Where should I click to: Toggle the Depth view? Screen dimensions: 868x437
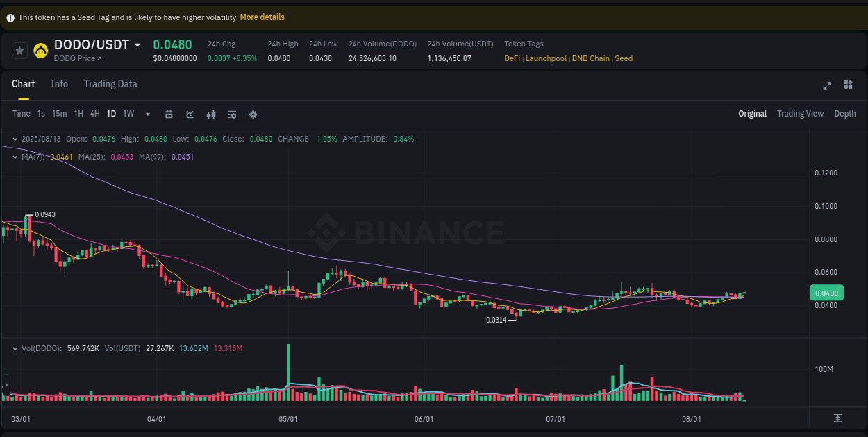pos(844,114)
